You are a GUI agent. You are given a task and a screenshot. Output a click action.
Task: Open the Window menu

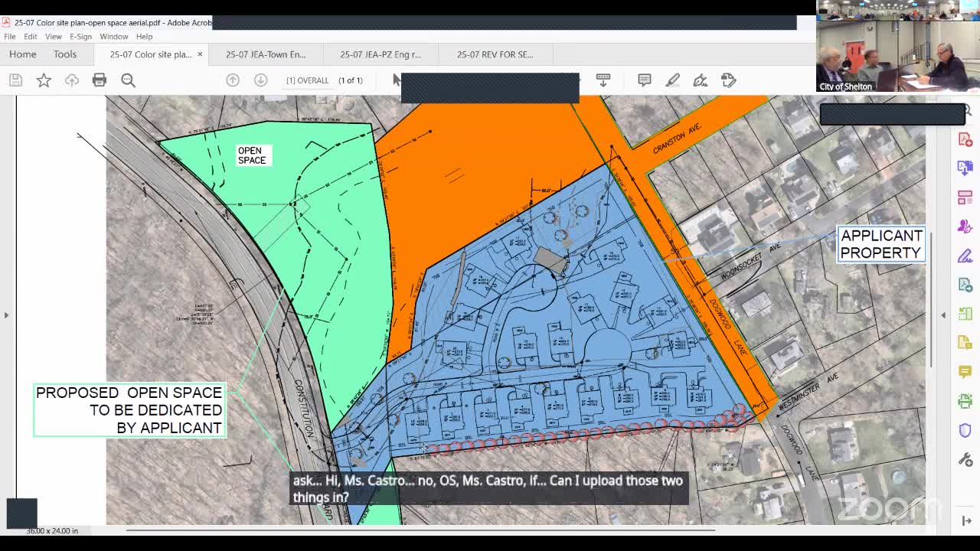[113, 37]
